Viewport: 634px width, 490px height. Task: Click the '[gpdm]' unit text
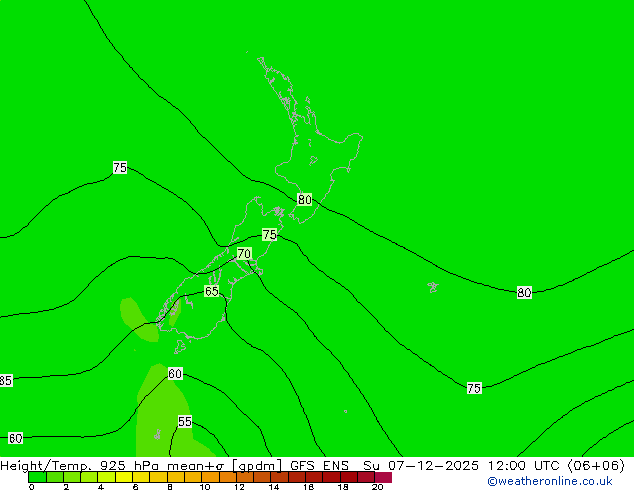(x=257, y=466)
